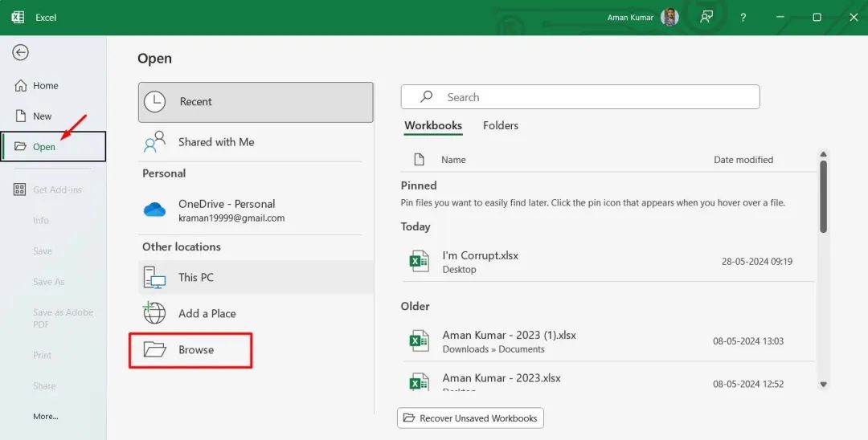This screenshot has width=868, height=440.
Task: Click Add a Place
Action: [x=256, y=313]
